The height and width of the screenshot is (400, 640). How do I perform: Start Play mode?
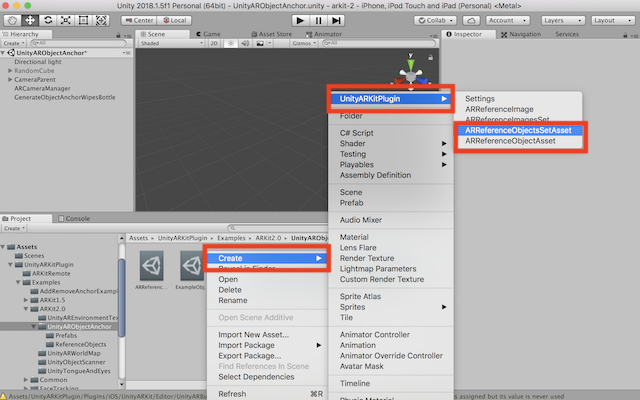(300, 20)
